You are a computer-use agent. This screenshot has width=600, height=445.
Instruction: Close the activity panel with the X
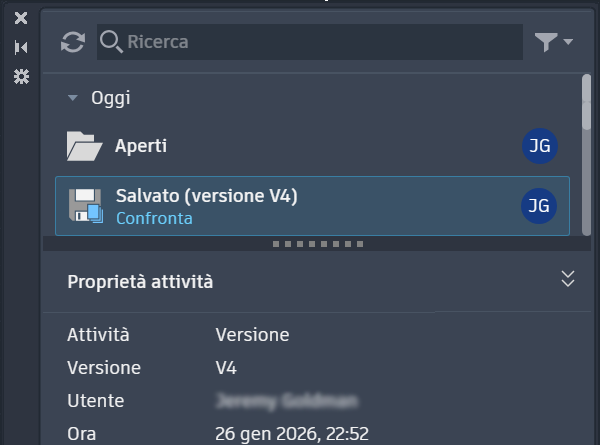click(x=21, y=18)
